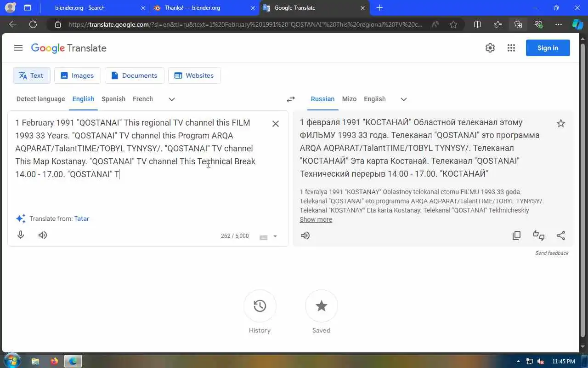Expand more source languages chevron

[x=172, y=99]
